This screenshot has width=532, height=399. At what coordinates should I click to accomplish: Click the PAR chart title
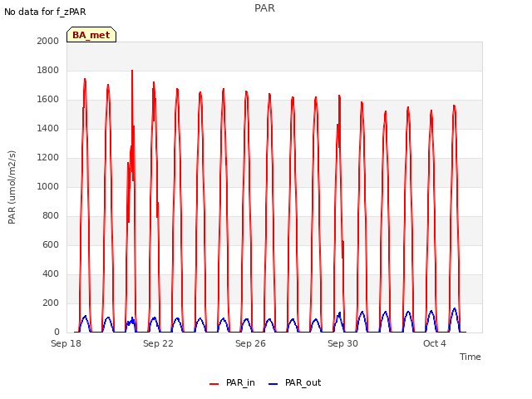264,8
